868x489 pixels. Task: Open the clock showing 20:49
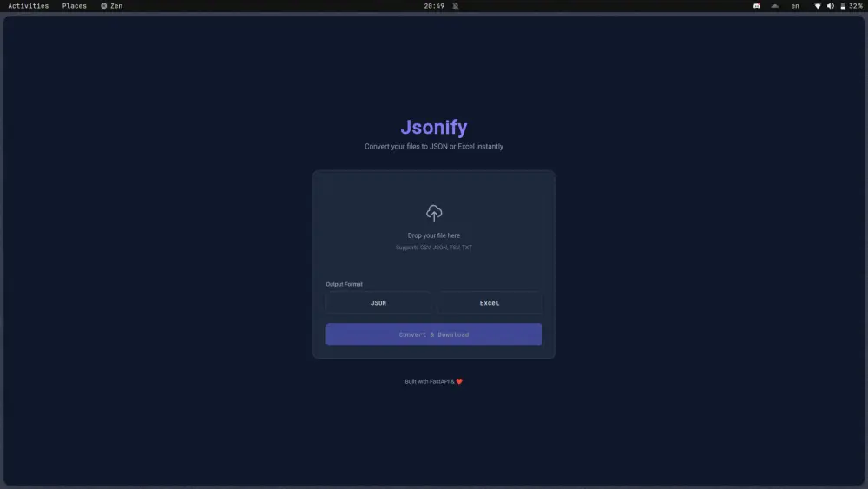click(434, 6)
